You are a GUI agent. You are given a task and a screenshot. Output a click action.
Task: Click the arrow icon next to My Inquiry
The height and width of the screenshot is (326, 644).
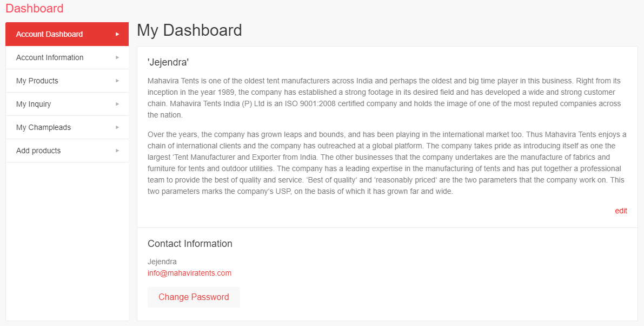click(x=117, y=104)
